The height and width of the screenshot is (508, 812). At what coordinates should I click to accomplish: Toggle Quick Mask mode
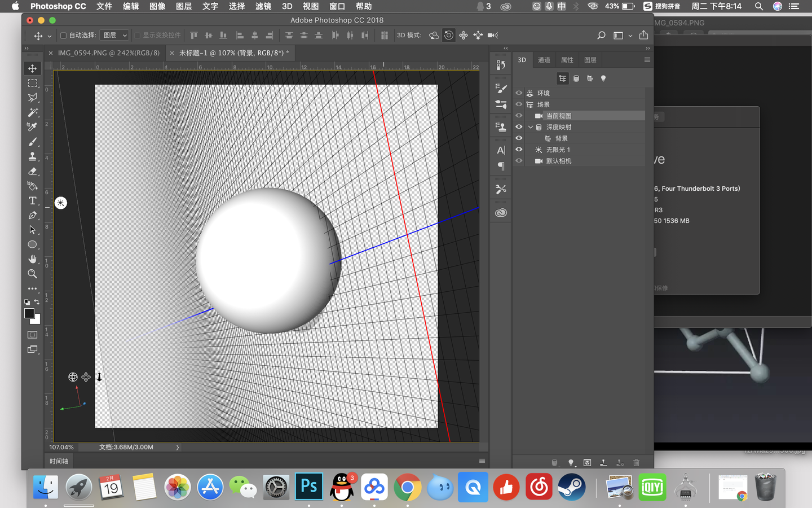point(33,335)
